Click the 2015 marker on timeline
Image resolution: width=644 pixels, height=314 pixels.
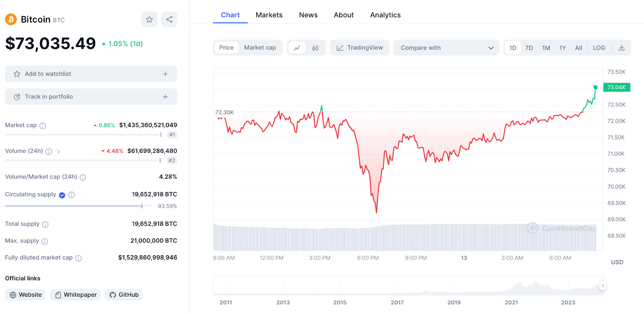tap(340, 303)
